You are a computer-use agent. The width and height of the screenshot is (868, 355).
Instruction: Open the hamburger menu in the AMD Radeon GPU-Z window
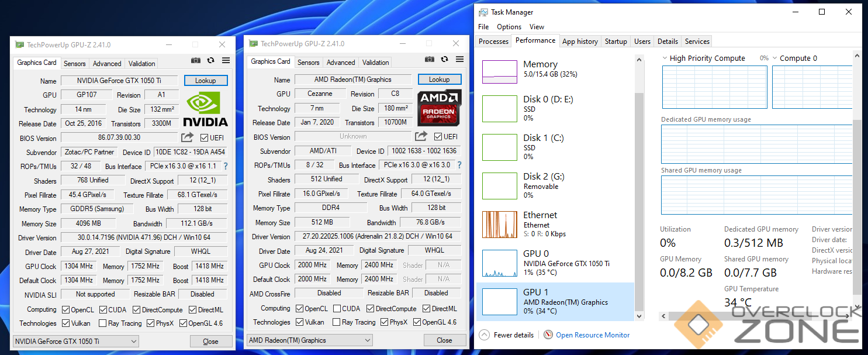[x=459, y=59]
